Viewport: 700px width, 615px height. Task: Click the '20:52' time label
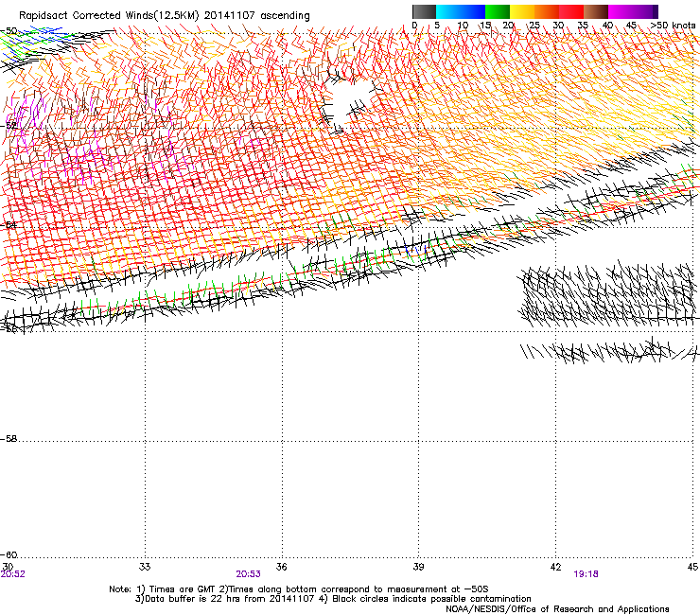pos(13,574)
